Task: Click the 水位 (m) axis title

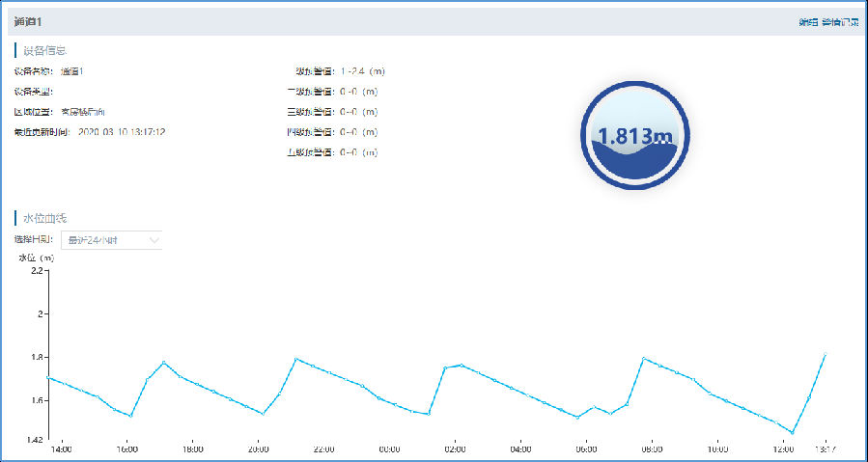Action: click(x=37, y=258)
